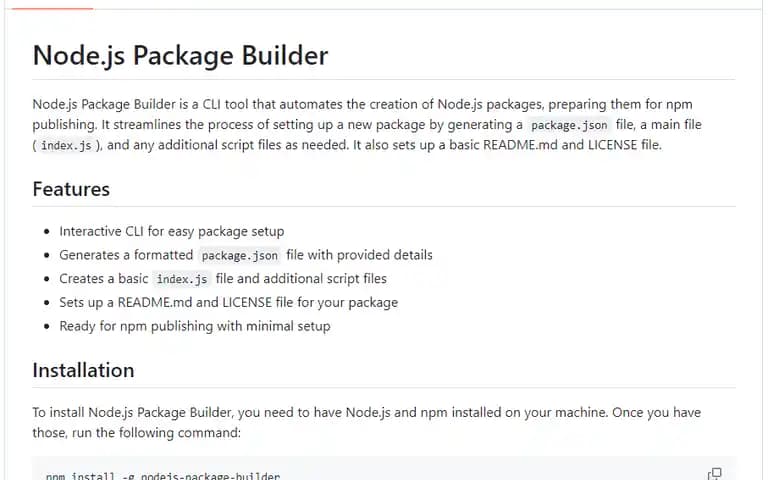This screenshot has height=480, width=768.
Task: Click 'Ready for npm publishing' list item
Action: pos(195,326)
